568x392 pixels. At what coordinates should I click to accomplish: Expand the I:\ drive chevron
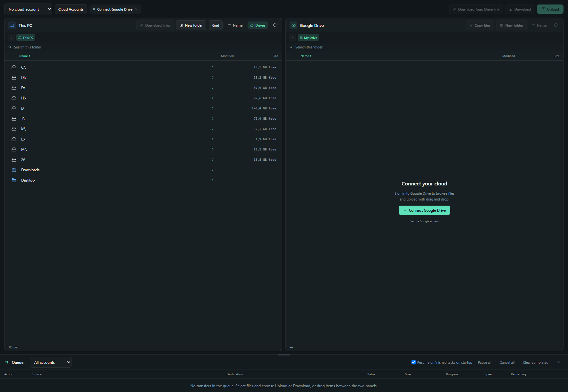[213, 108]
